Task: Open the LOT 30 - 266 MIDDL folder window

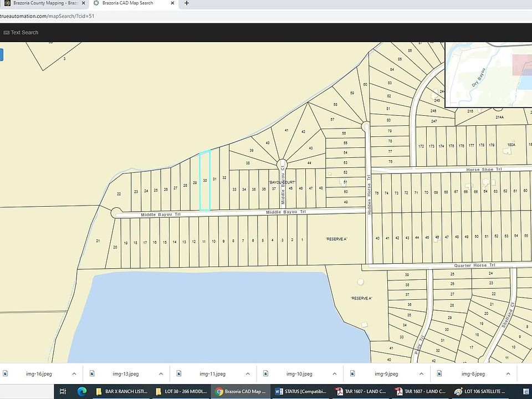Action: point(183,391)
